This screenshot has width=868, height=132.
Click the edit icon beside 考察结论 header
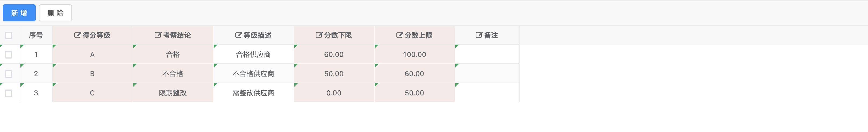click(x=158, y=35)
